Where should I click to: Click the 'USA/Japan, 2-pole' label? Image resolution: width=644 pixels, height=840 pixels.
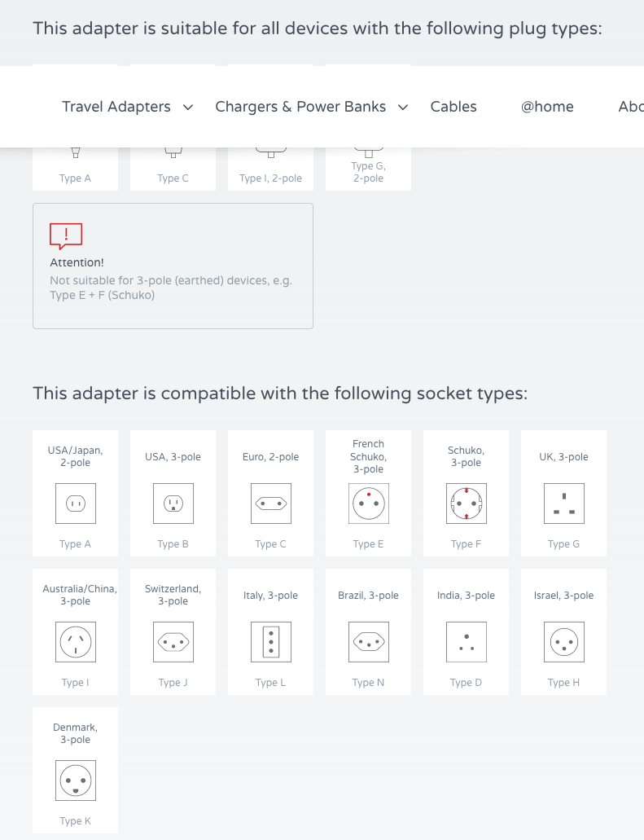[76, 456]
